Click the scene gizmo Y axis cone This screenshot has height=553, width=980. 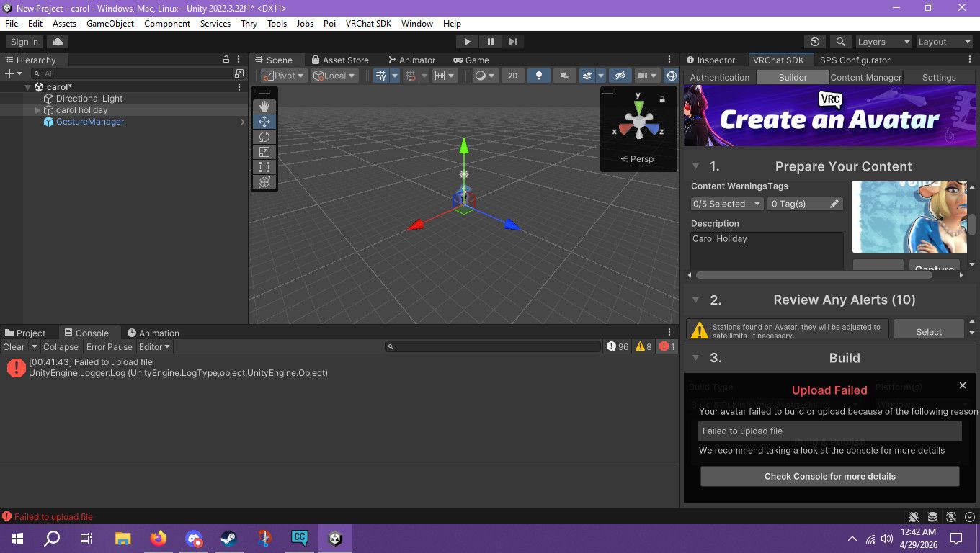(638, 107)
